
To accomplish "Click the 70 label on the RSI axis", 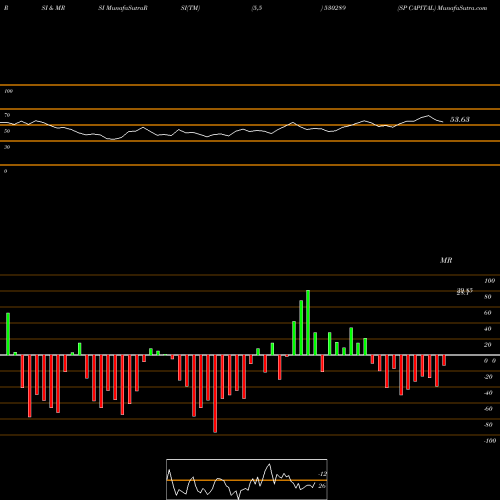I will [7, 115].
